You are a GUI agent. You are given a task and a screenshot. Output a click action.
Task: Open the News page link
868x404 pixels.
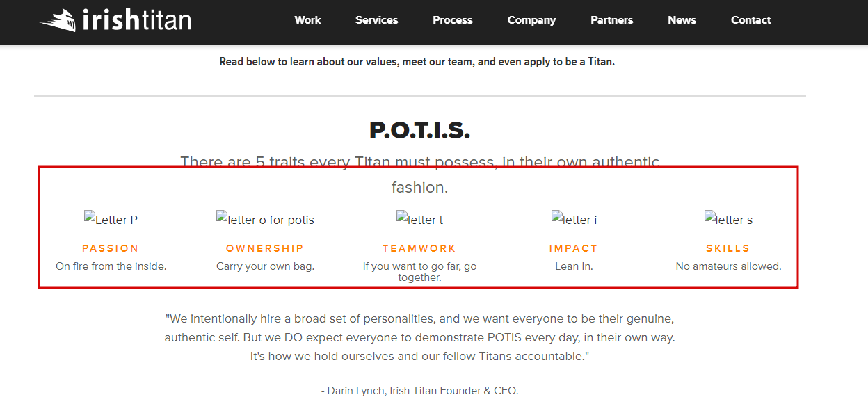[x=682, y=20]
